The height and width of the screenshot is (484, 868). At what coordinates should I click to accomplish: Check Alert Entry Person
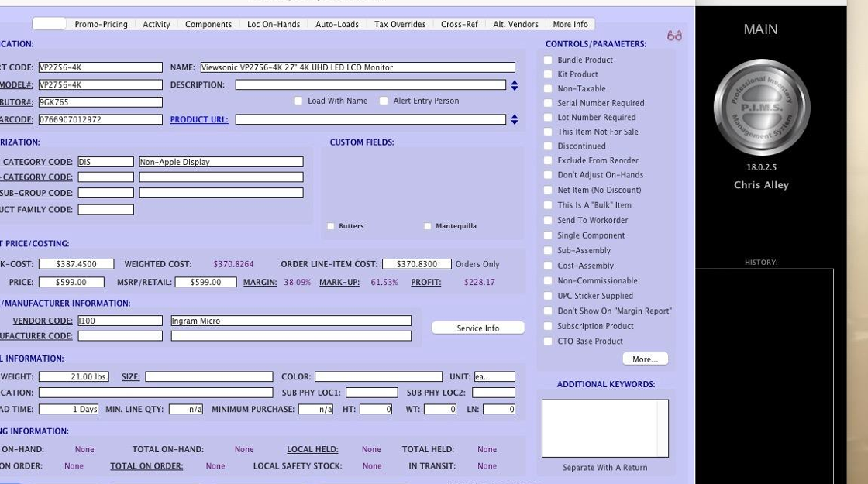(384, 101)
